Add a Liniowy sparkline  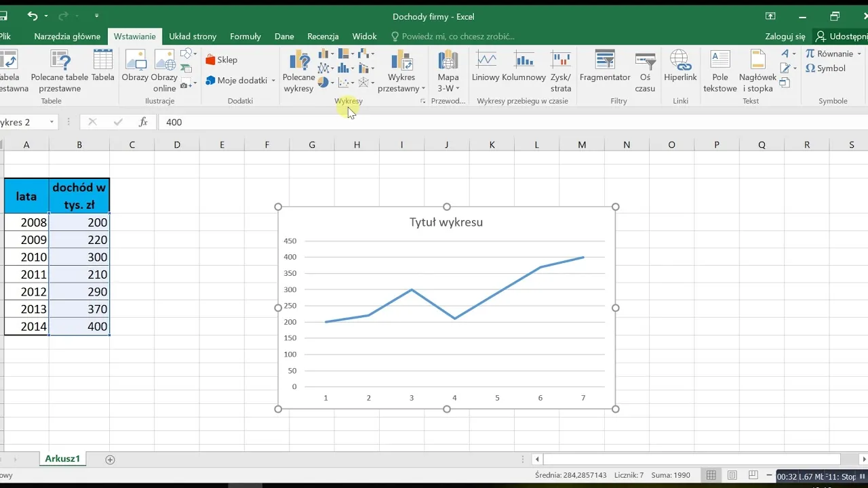(486, 68)
